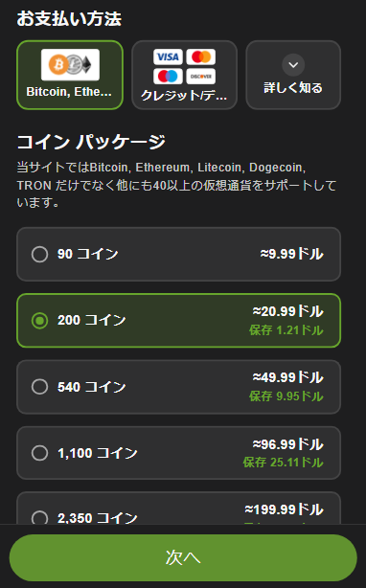Click the ≈49.99ドル package price

(288, 377)
